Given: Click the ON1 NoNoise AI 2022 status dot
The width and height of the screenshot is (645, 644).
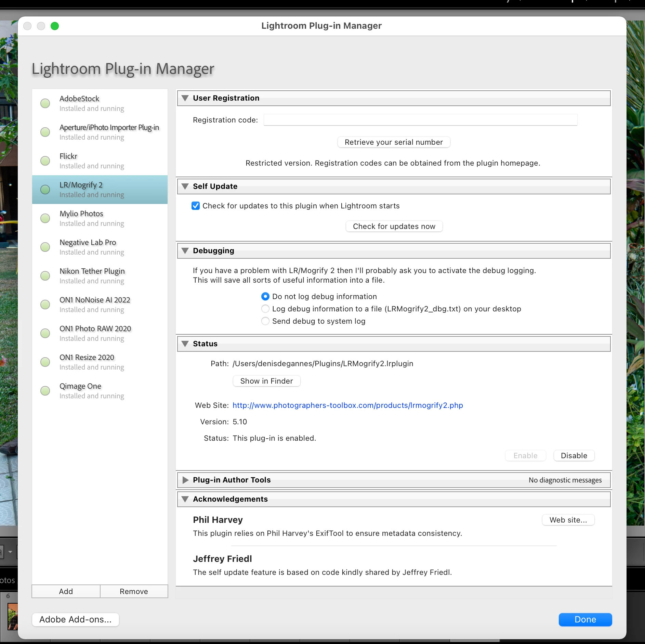Looking at the screenshot, I should [45, 305].
